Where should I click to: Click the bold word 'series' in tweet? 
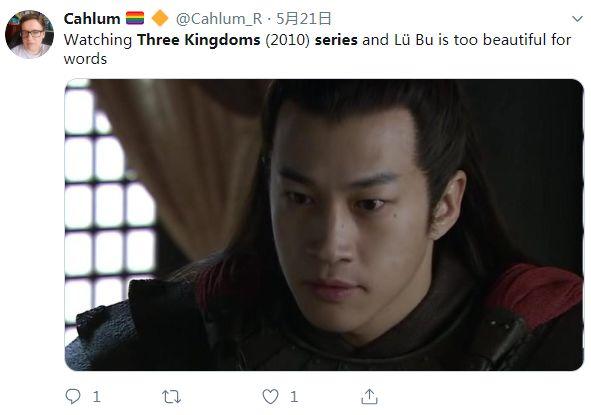pyautogui.click(x=336, y=40)
